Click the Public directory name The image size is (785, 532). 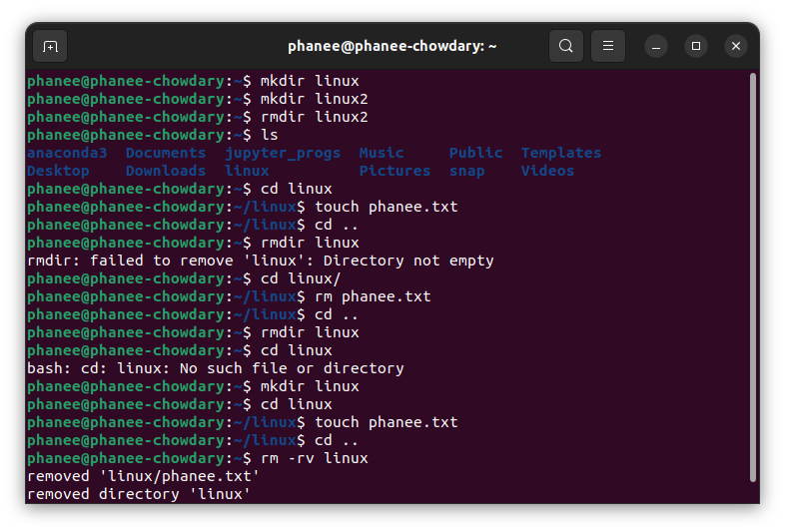click(x=475, y=153)
